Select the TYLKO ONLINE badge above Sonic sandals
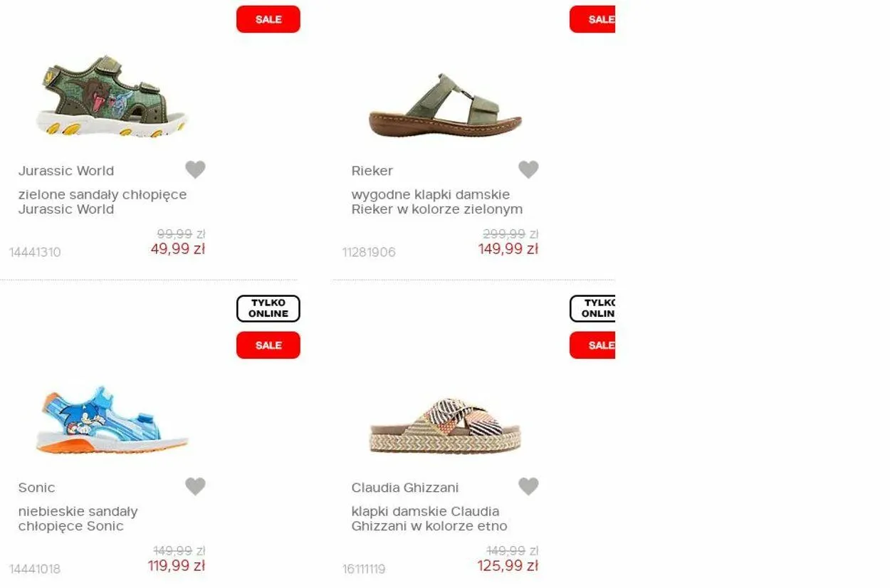 click(268, 308)
